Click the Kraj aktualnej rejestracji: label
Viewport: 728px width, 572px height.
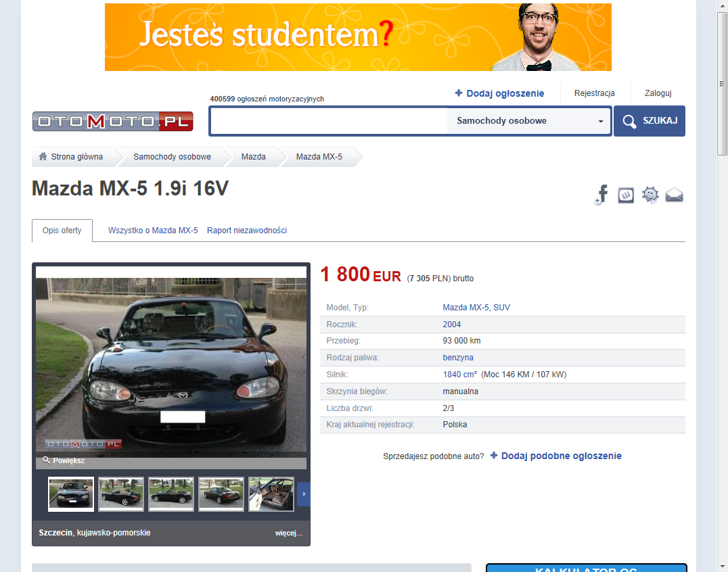coord(371,425)
